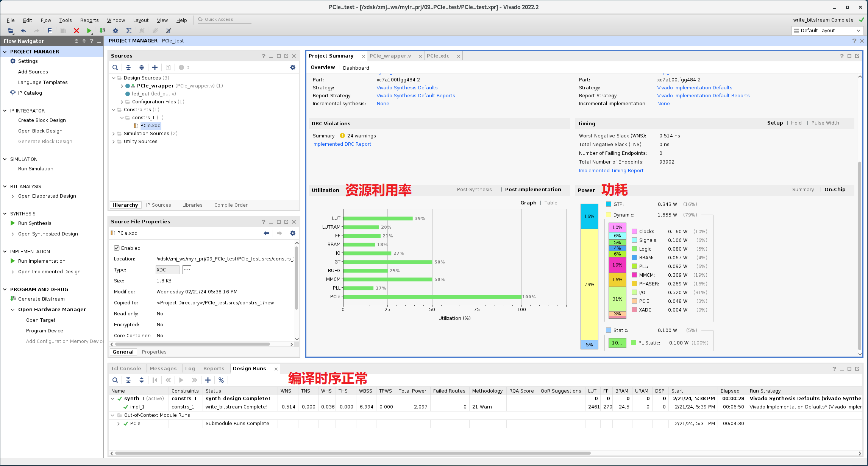
Task: Click the create runs plus icon
Action: 208,380
